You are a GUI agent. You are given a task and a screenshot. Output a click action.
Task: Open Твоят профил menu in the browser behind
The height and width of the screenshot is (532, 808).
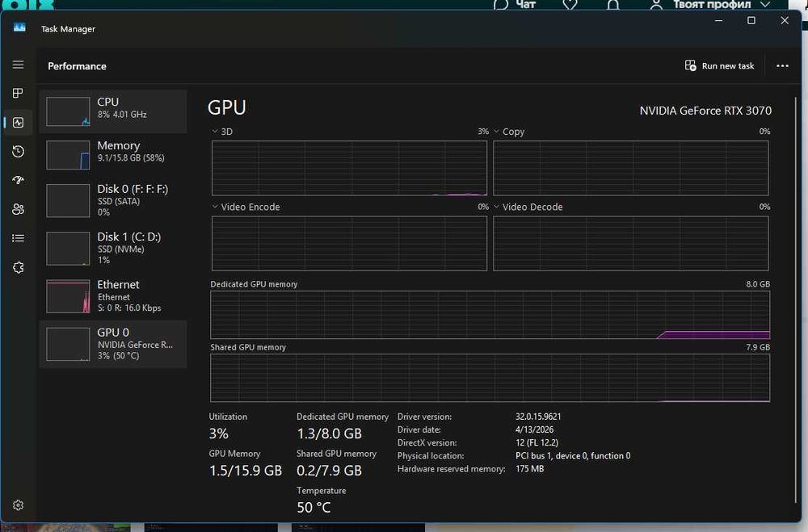709,5
